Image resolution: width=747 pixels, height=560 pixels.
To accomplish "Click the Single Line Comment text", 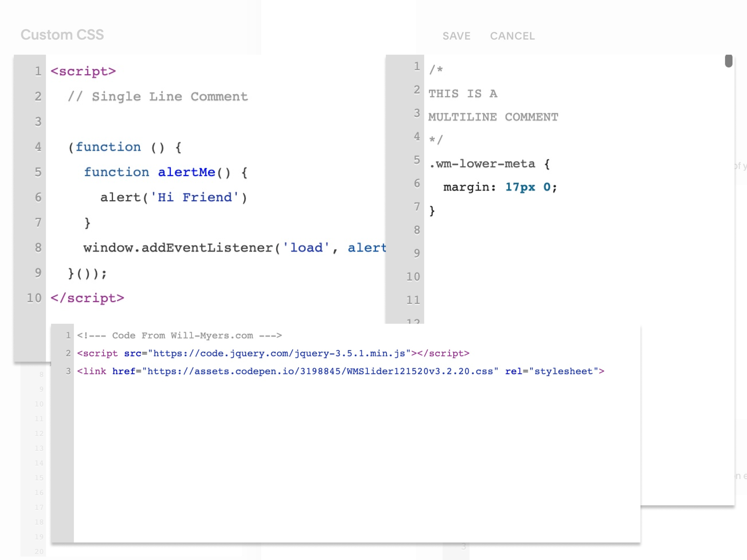I will [157, 96].
